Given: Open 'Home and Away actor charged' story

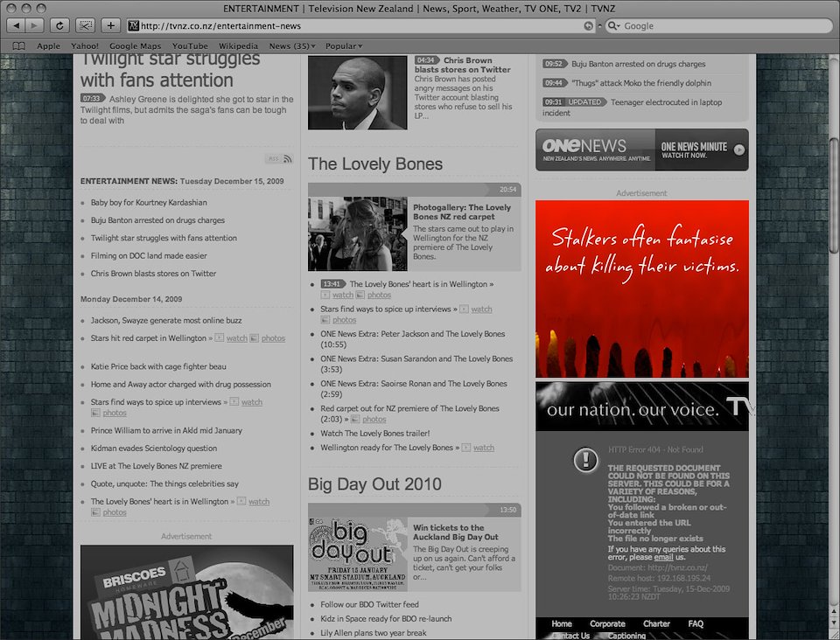Looking at the screenshot, I should [181, 384].
